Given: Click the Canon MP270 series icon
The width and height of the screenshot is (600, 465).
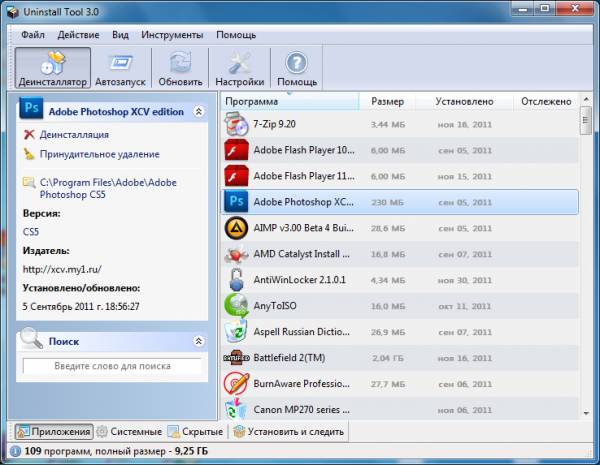Looking at the screenshot, I should [236, 410].
